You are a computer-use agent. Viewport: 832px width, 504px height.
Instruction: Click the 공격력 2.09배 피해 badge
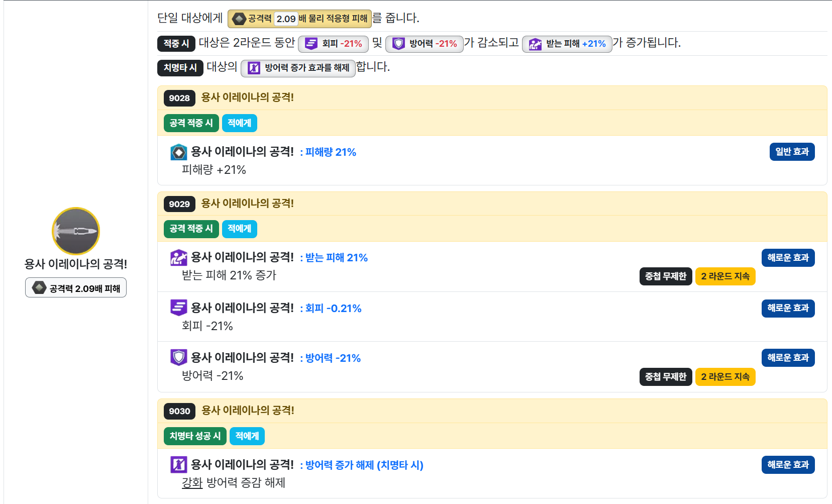tap(76, 288)
